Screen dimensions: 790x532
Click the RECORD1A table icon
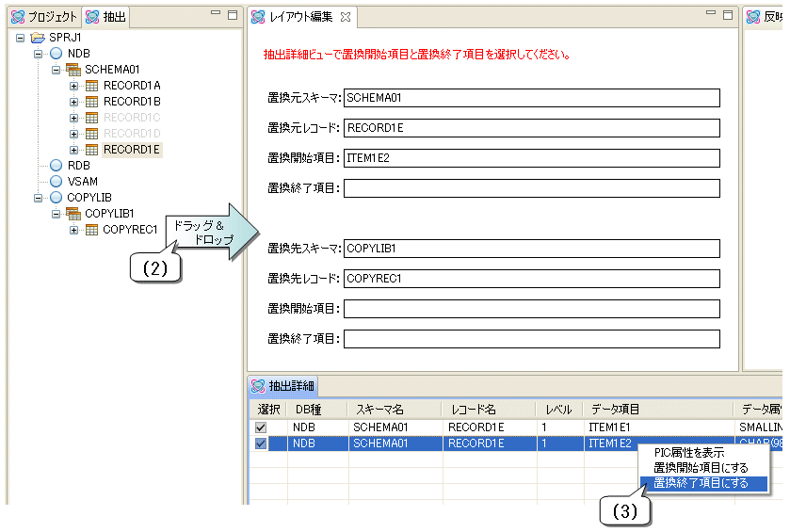(x=91, y=86)
